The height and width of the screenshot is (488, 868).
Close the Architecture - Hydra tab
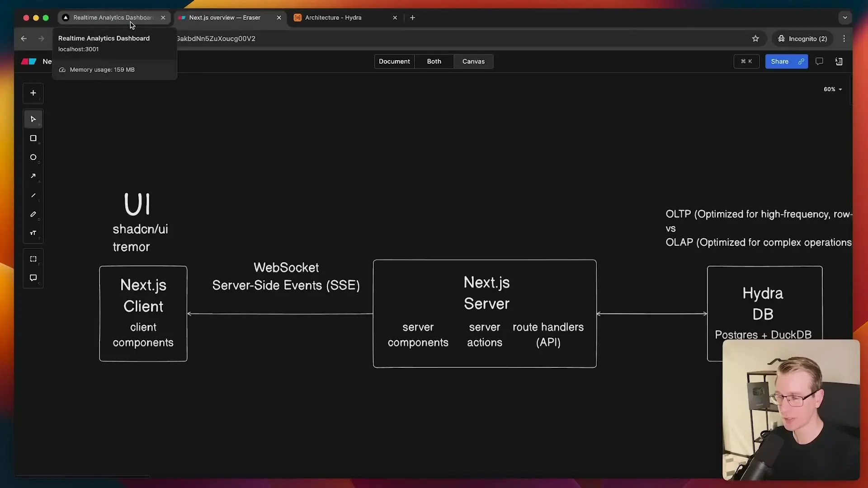point(395,18)
